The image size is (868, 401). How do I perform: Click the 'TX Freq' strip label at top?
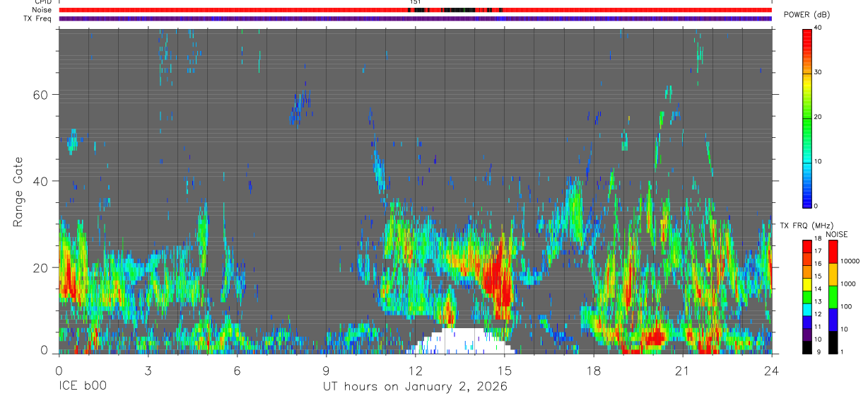click(37, 18)
